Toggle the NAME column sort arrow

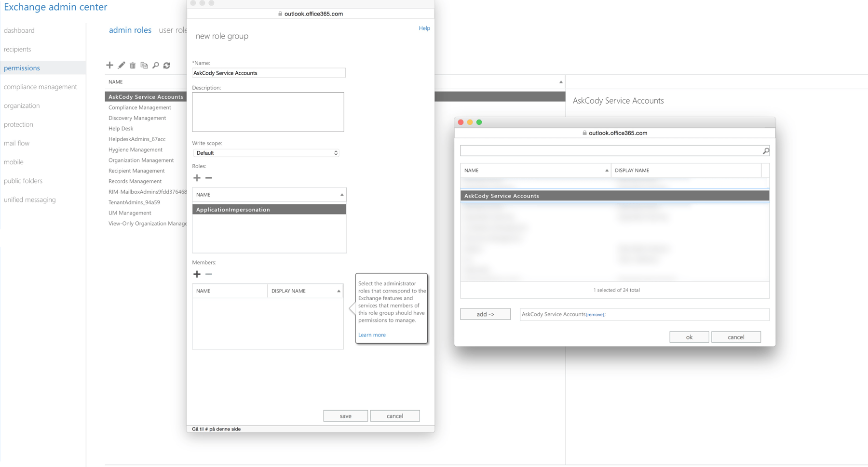341,194
